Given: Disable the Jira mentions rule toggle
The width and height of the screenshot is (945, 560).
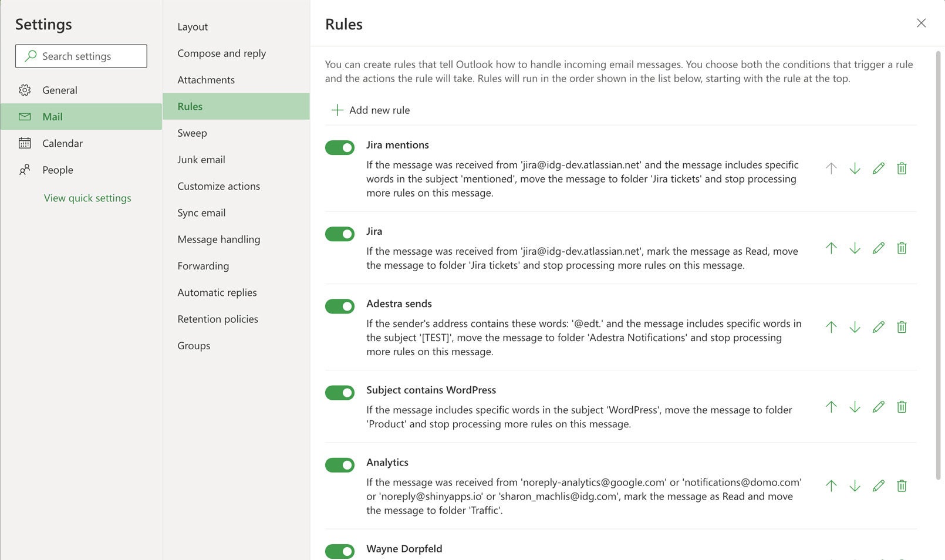Looking at the screenshot, I should pos(340,147).
